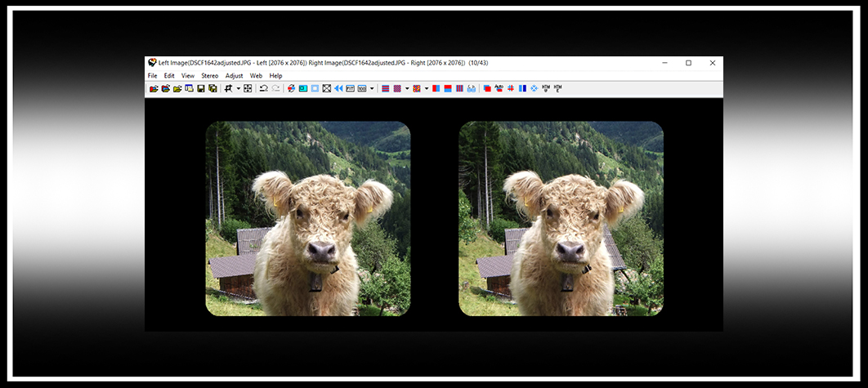This screenshot has width=868, height=388.
Task: Click the Save Stereo Image floppy icon
Action: (201, 88)
